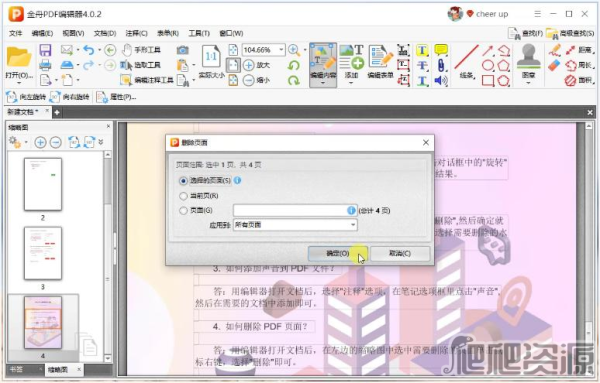Viewport: 600px width, 383px height.
Task: Select the distance (距离) measurement tool
Action: (580, 50)
